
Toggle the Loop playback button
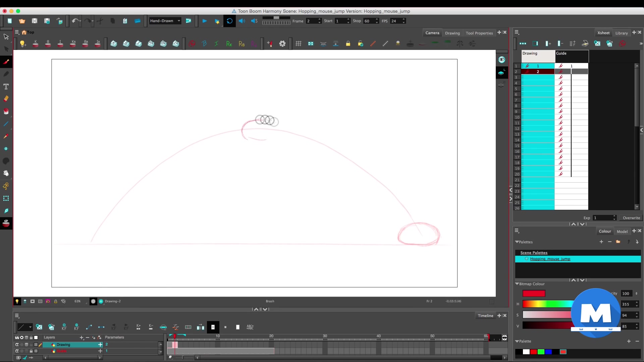(229, 21)
